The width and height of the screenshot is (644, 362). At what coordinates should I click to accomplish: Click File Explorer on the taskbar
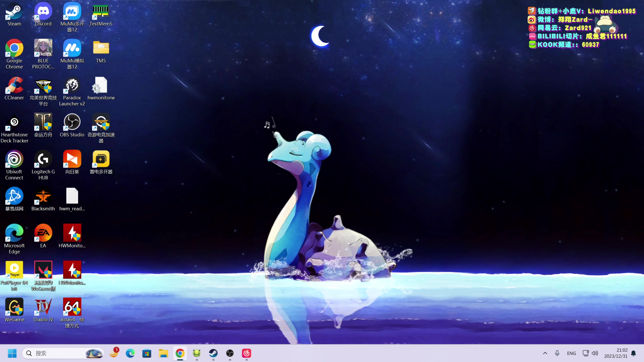coord(163,353)
